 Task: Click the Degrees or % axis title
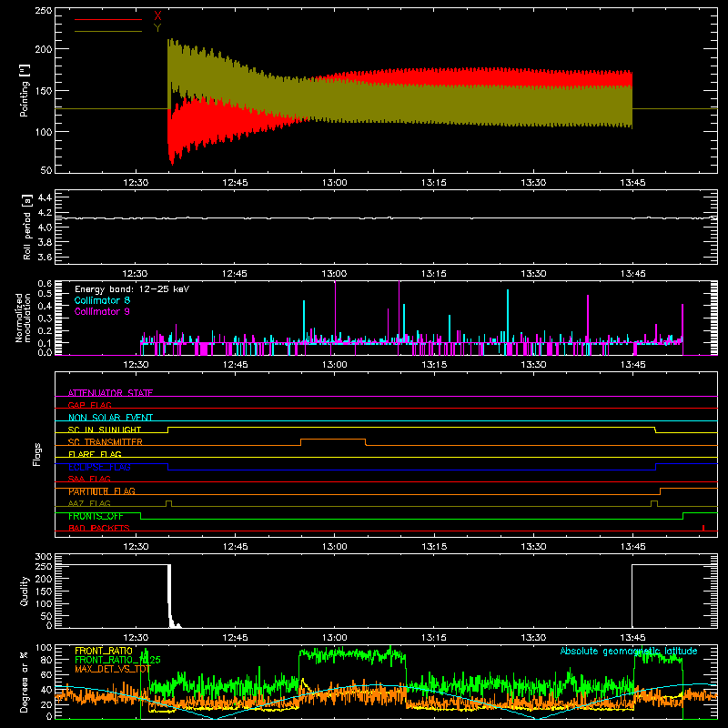coord(25,682)
